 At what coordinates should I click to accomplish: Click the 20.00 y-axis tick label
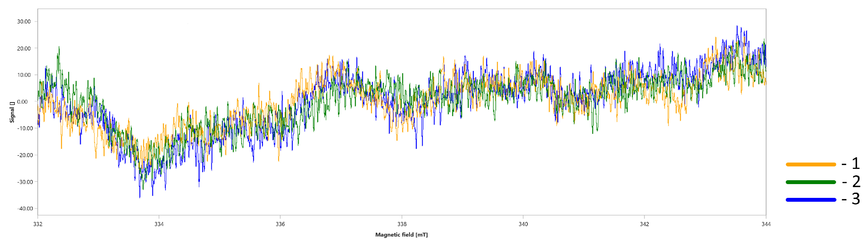click(x=24, y=48)
